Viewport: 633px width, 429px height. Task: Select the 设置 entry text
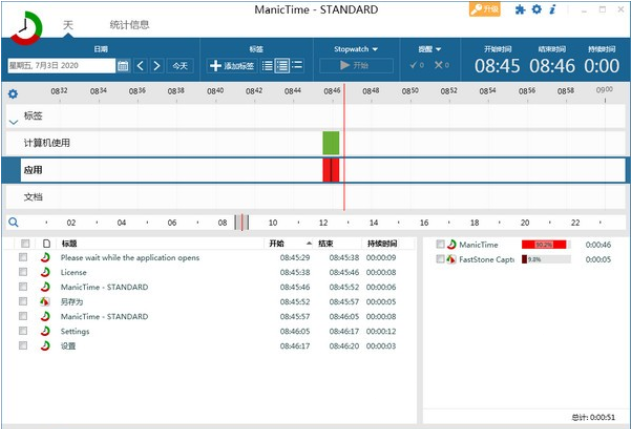68,346
